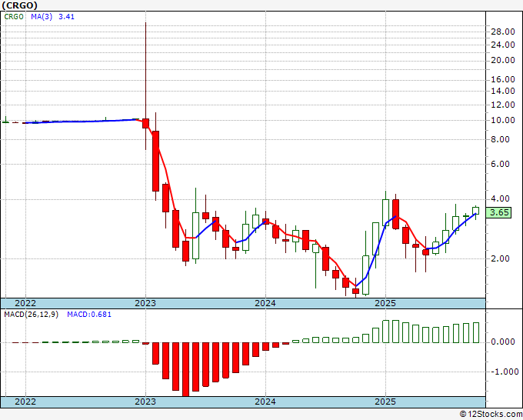Click the latest green candlestick near 3.65

tap(475, 211)
